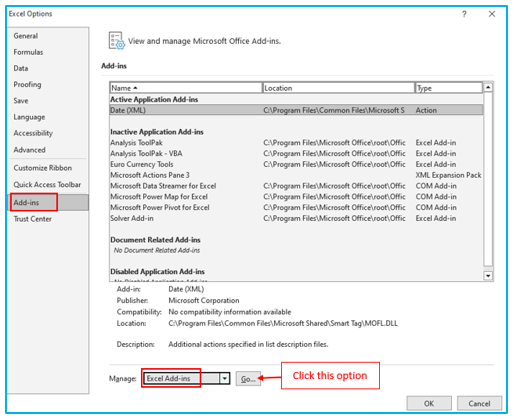The width and height of the screenshot is (514, 420).
Task: Open the General options category
Action: coord(26,36)
